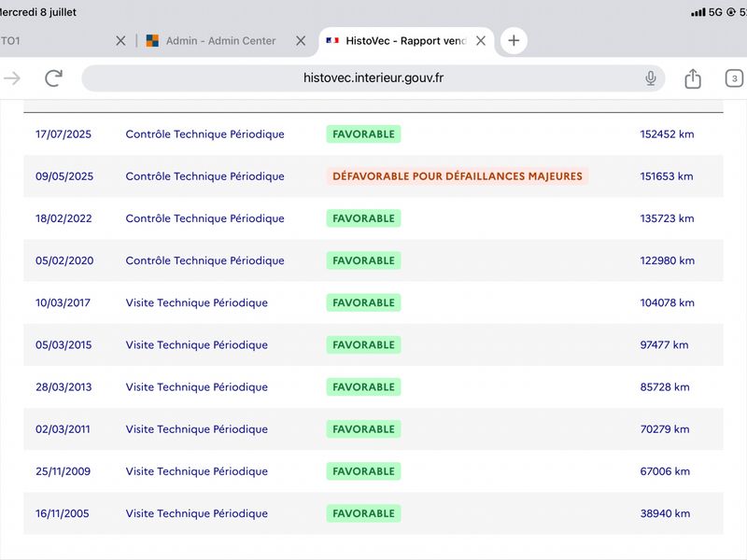The height and width of the screenshot is (560, 747).
Task: Select the date 02/03/2011
Action: [63, 429]
